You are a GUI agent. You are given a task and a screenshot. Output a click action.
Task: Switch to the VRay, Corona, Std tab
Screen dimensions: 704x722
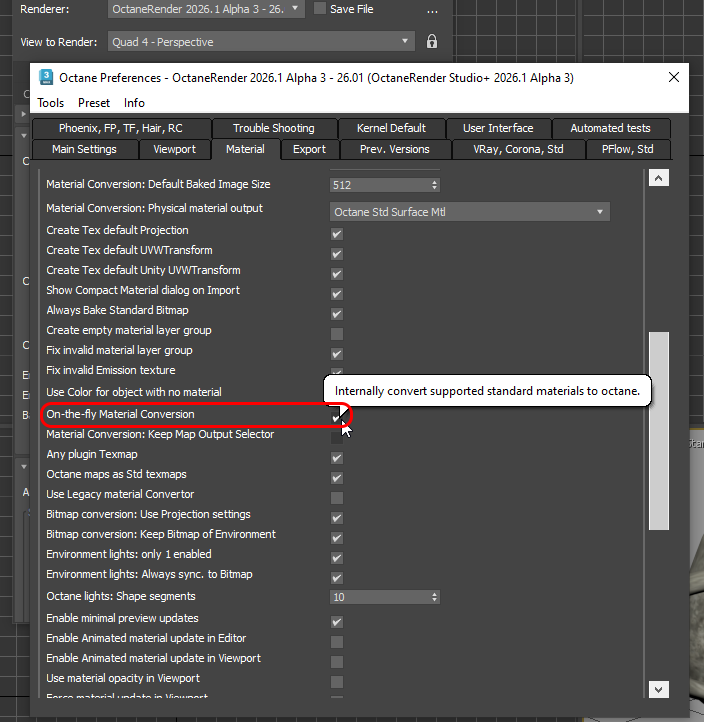coord(518,149)
